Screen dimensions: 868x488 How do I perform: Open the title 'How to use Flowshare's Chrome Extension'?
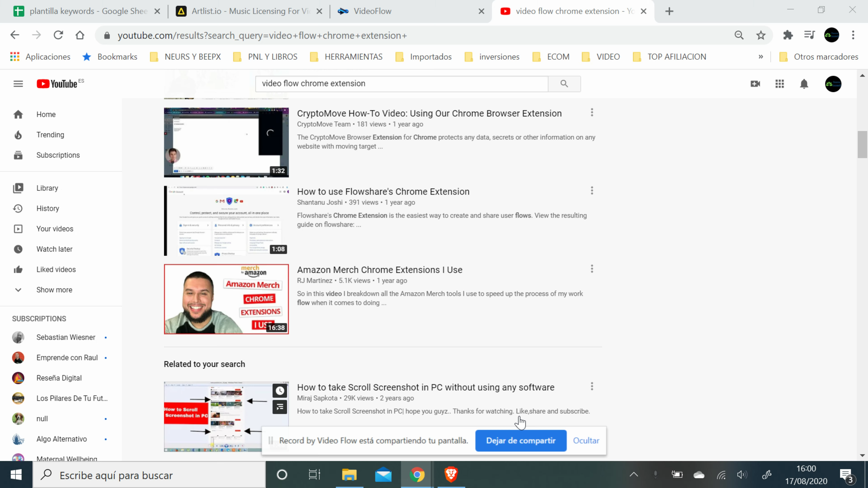tap(383, 192)
